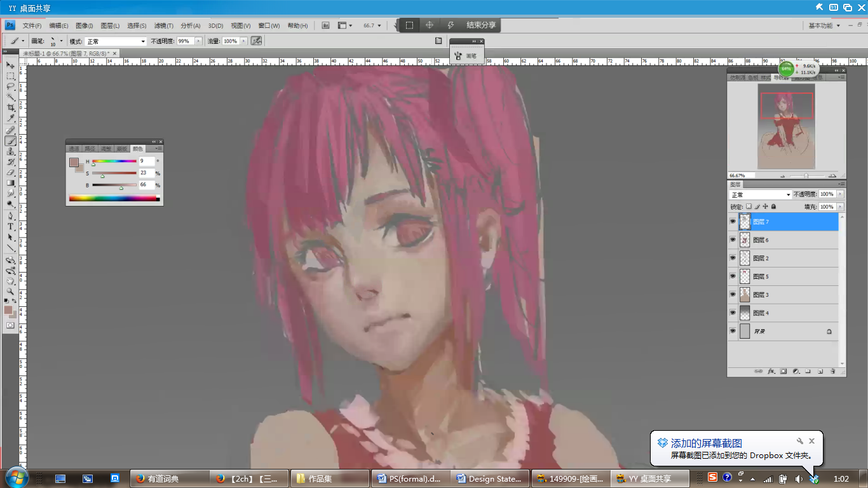Toggle visibility of 背景 layer
Image resolution: width=868 pixels, height=488 pixels.
[733, 331]
